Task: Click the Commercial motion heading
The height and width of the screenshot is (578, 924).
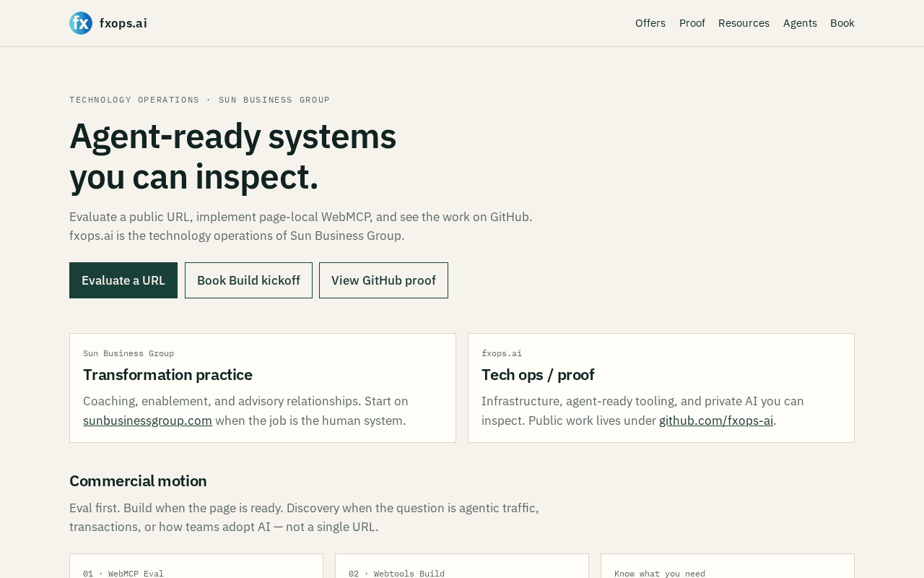Action: point(138,481)
